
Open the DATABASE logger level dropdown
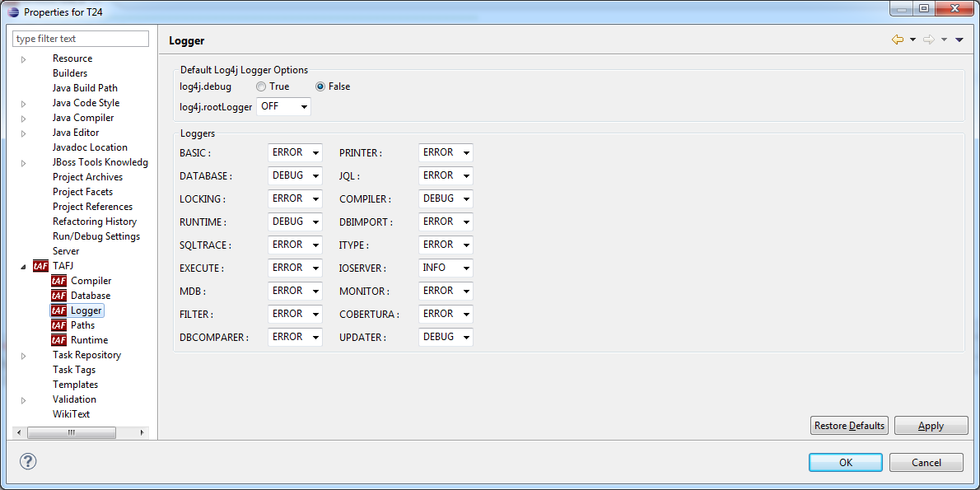coord(294,176)
